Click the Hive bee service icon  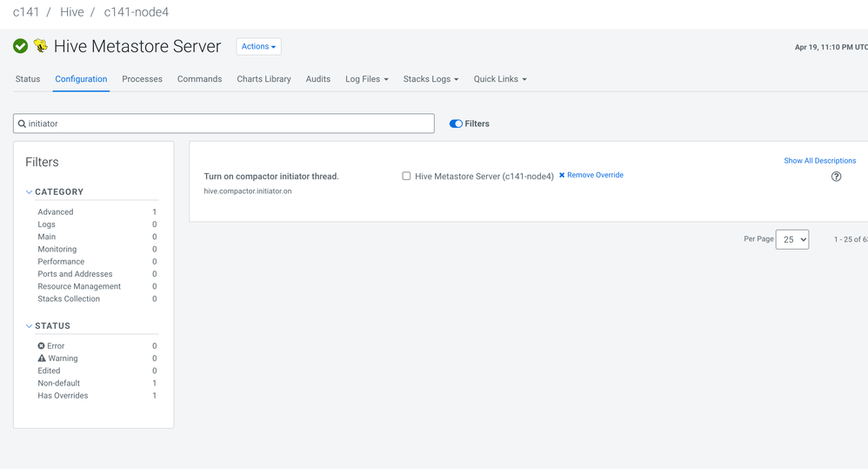[40, 45]
